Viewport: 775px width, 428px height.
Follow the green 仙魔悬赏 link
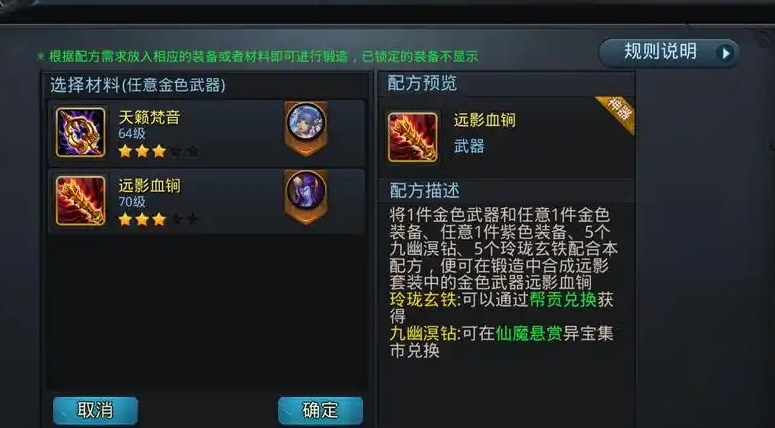[x=529, y=333]
